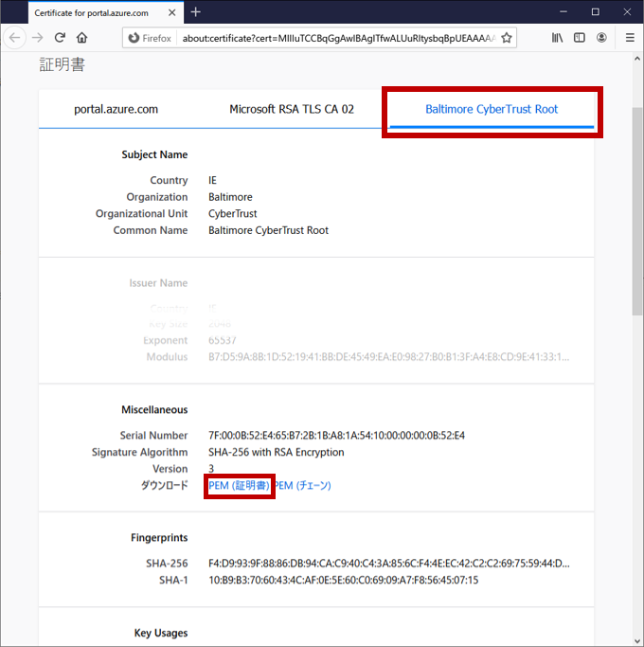Open the Firefox account icon
Viewport: 644px width, 647px height.
point(601,38)
